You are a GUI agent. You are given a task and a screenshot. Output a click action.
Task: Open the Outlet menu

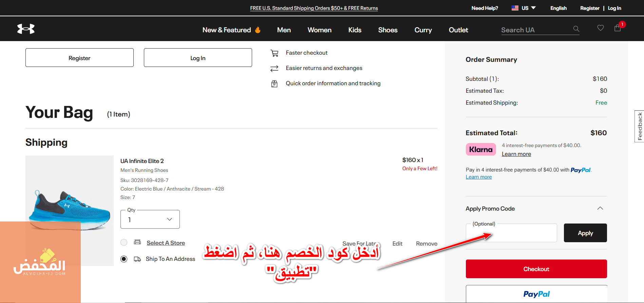(x=458, y=30)
